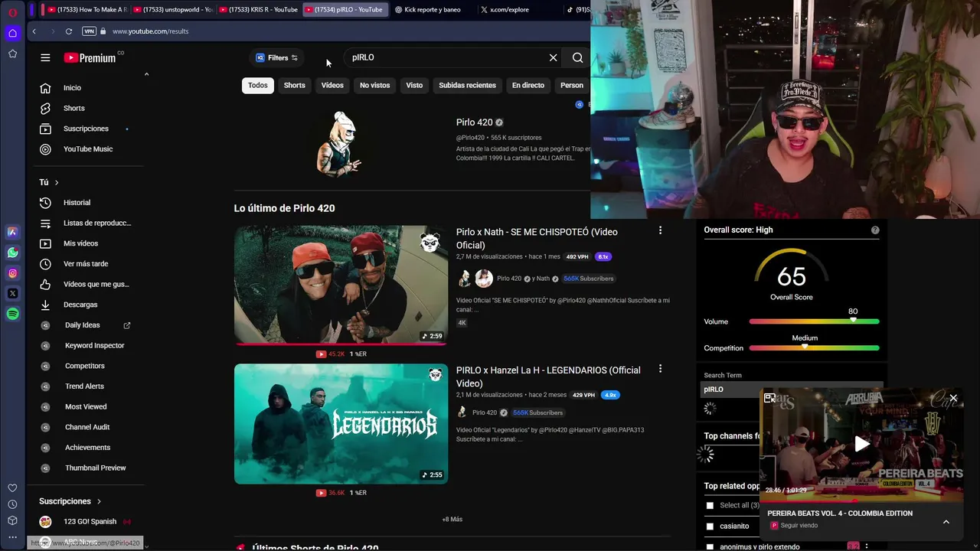
Task: Open Spotify in Opera sidebar
Action: coord(12,314)
